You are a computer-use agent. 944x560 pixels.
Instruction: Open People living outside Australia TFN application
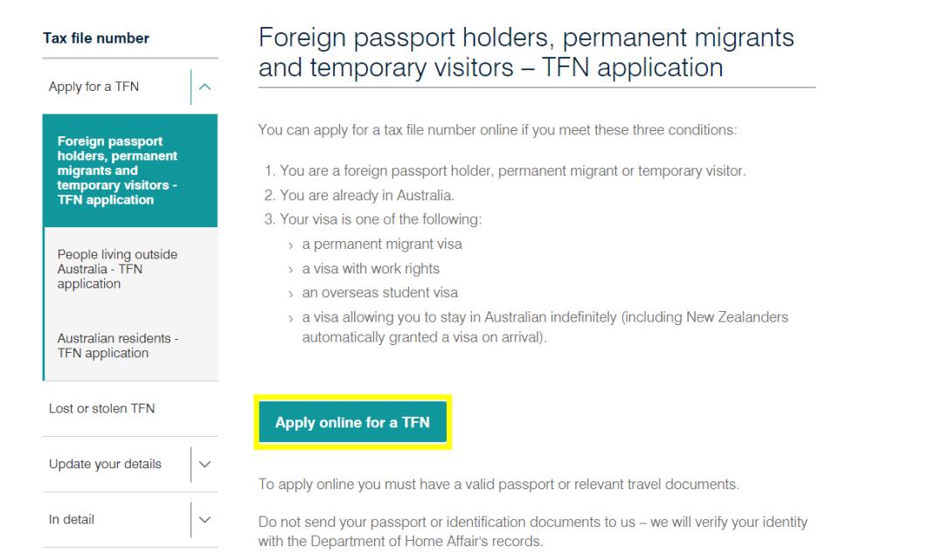117,269
